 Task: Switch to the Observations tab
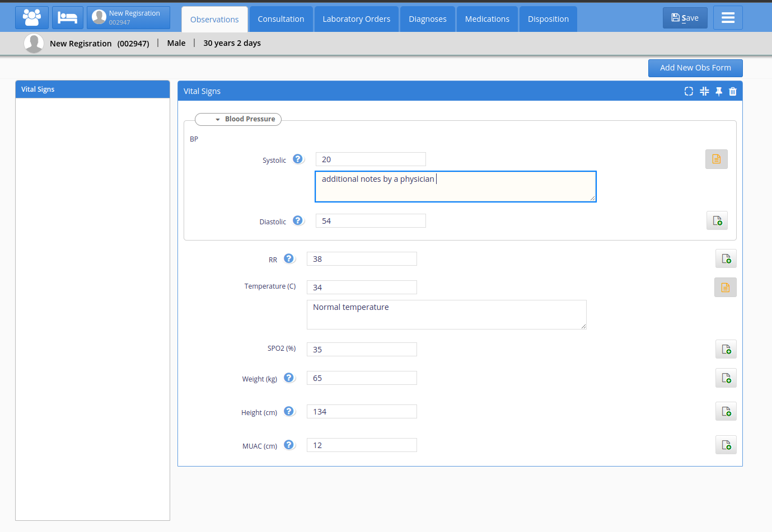[214, 19]
